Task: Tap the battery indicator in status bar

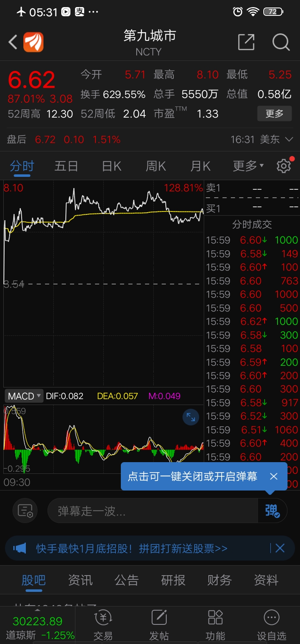Action: coord(273,12)
